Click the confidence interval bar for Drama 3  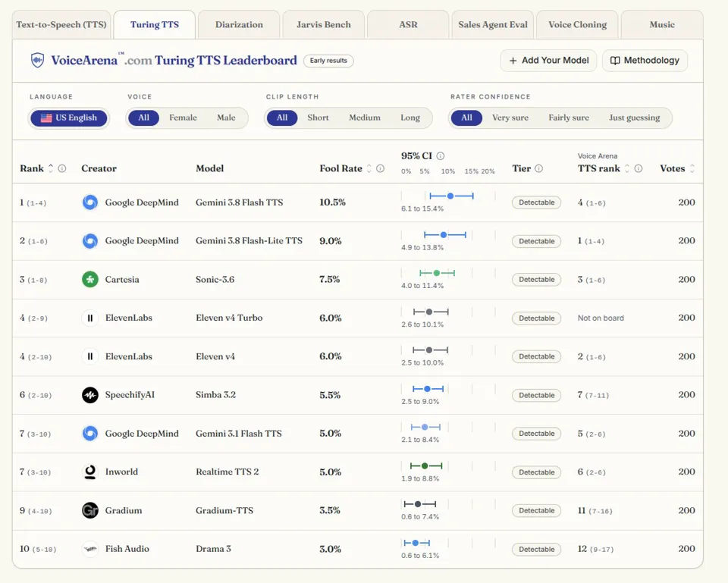pyautogui.click(x=416, y=543)
